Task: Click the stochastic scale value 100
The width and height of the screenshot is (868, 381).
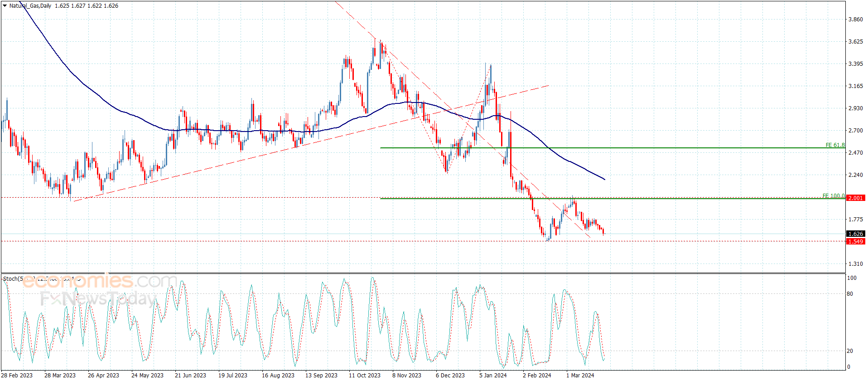Action: pyautogui.click(x=852, y=278)
